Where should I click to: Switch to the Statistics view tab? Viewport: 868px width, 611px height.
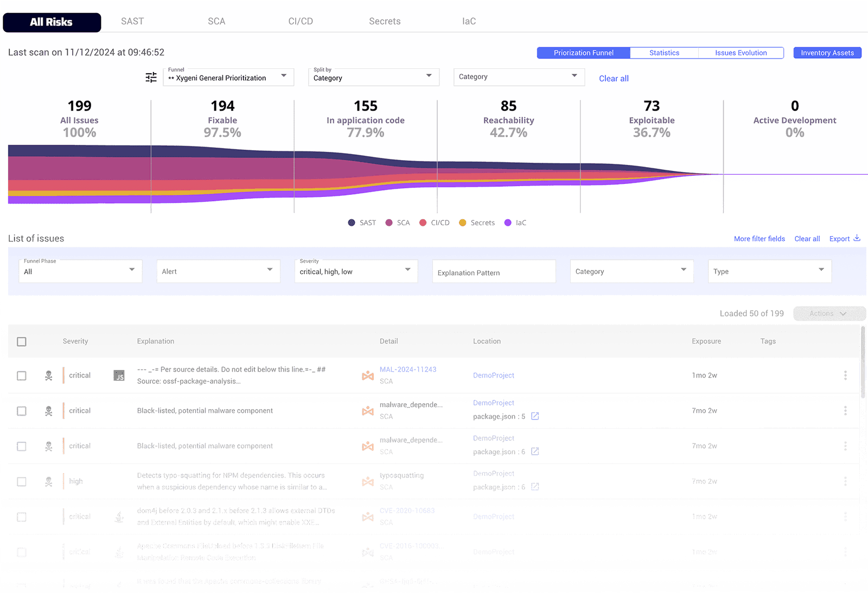664,53
